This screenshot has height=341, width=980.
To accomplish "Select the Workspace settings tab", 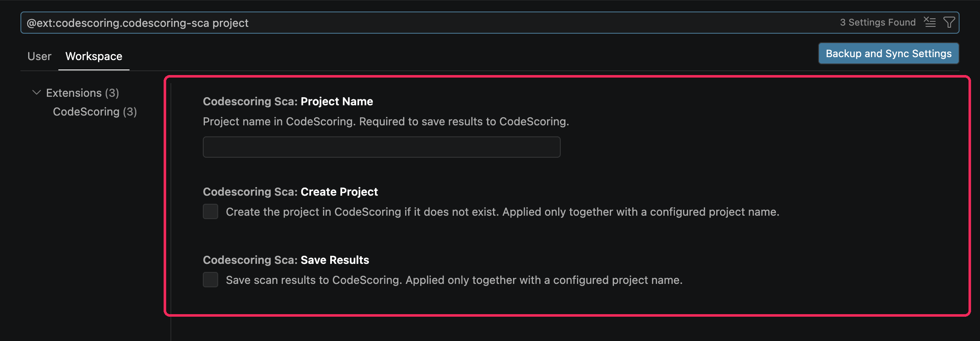I will [94, 56].
